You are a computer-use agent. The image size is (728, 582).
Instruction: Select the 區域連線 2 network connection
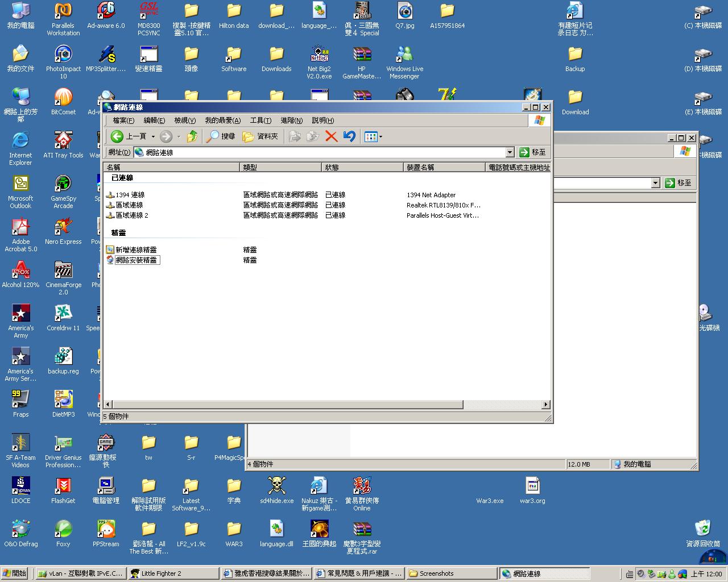click(x=132, y=215)
